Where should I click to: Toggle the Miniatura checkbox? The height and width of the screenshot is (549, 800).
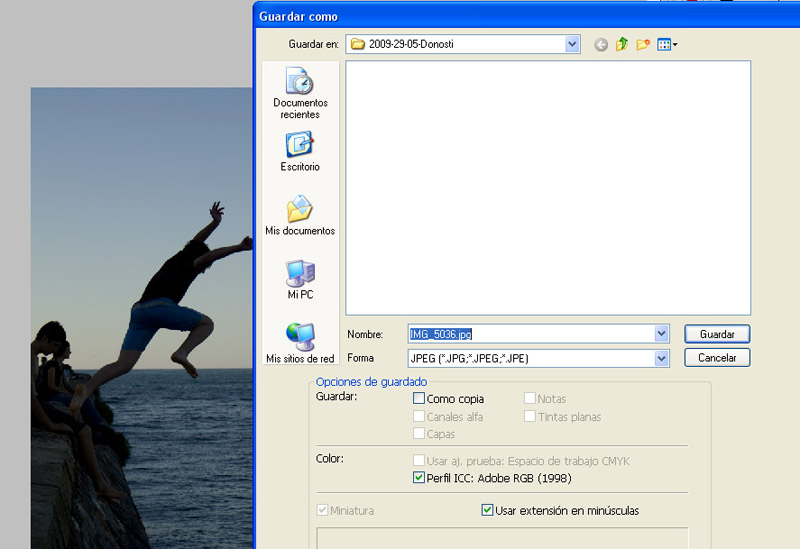pos(322,510)
